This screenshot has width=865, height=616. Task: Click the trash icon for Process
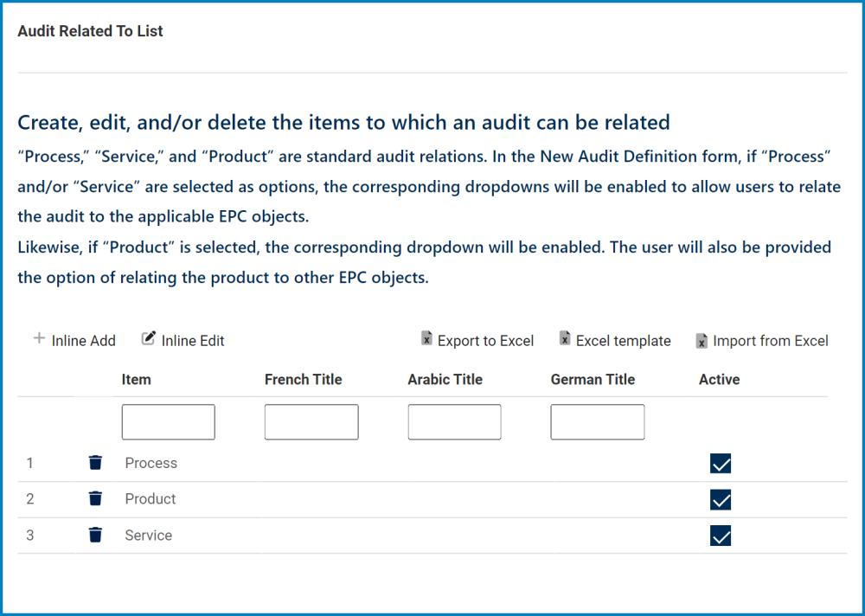95,463
